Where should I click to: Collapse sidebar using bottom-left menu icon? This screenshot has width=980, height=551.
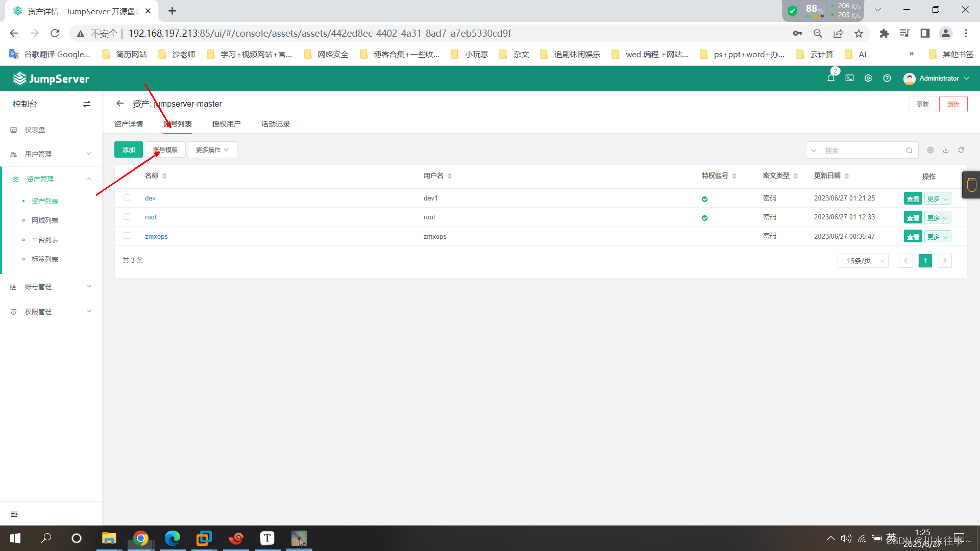click(14, 514)
